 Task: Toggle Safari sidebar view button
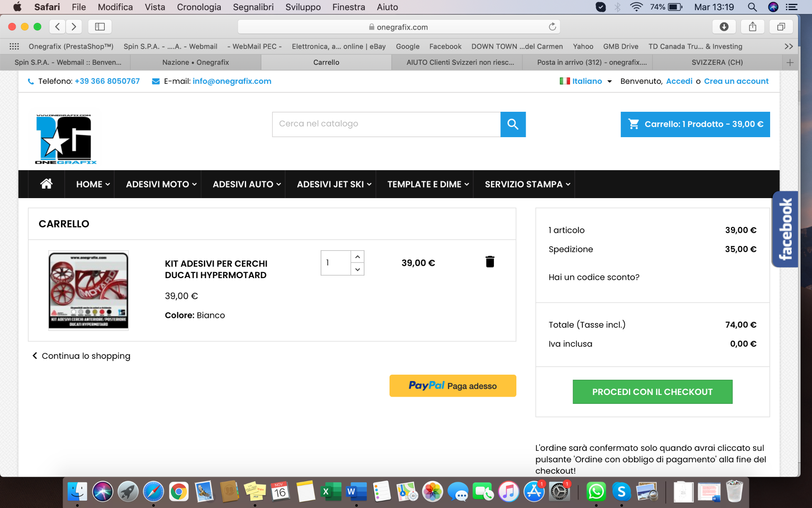100,27
